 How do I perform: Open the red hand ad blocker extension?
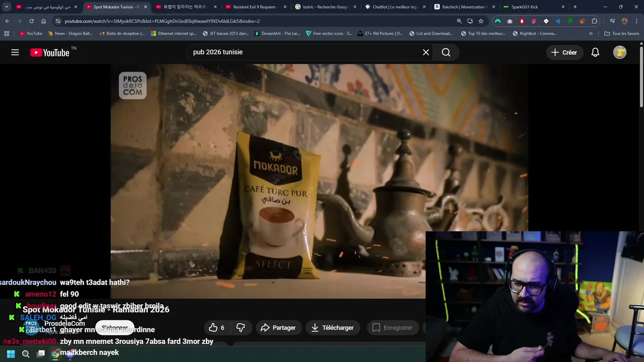(522, 21)
